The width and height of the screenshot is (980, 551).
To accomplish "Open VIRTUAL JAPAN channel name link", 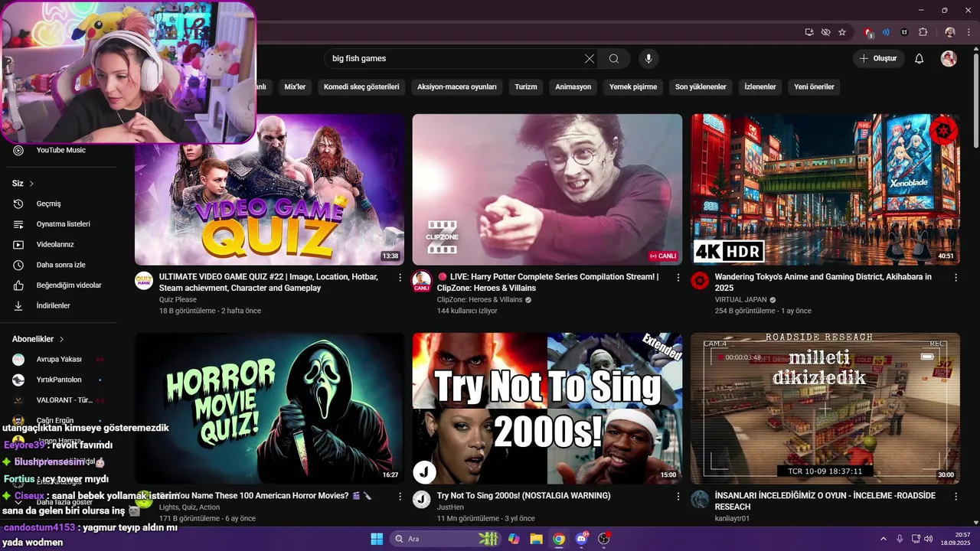I will point(741,300).
